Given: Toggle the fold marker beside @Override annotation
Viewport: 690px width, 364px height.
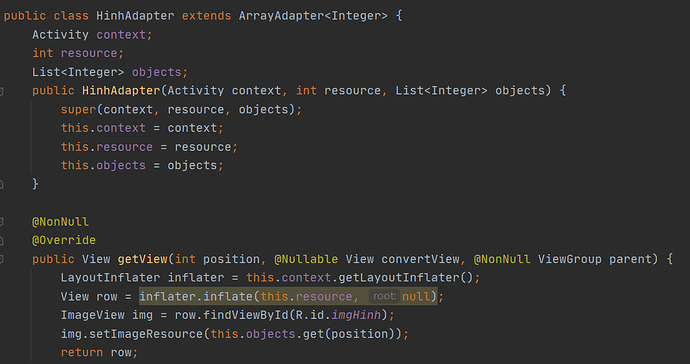Looking at the screenshot, I should [1, 240].
